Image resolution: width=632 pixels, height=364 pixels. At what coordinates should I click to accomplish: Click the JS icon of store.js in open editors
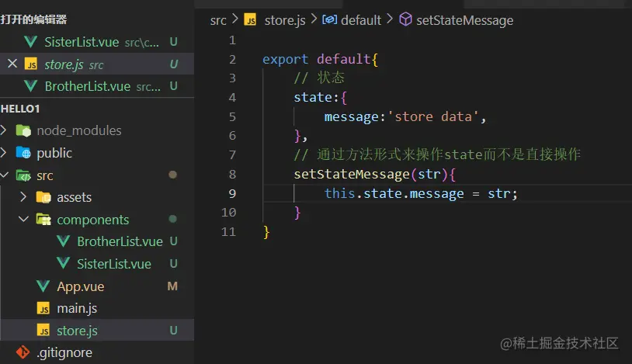pos(32,64)
